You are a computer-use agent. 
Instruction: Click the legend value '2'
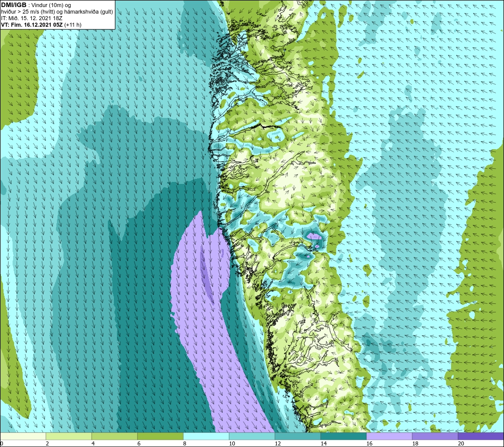pyautogui.click(x=47, y=444)
